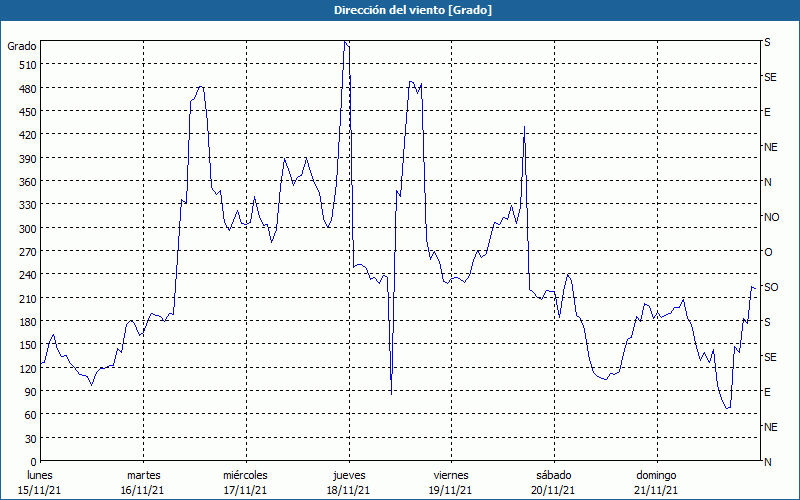Click the 90 y-axis label
The width and height of the screenshot is (800, 500).
coord(31,392)
